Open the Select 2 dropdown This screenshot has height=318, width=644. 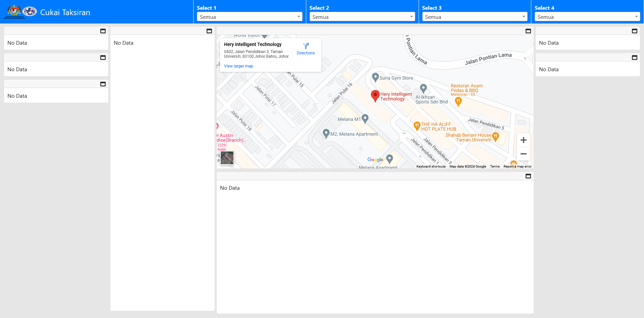click(x=362, y=17)
